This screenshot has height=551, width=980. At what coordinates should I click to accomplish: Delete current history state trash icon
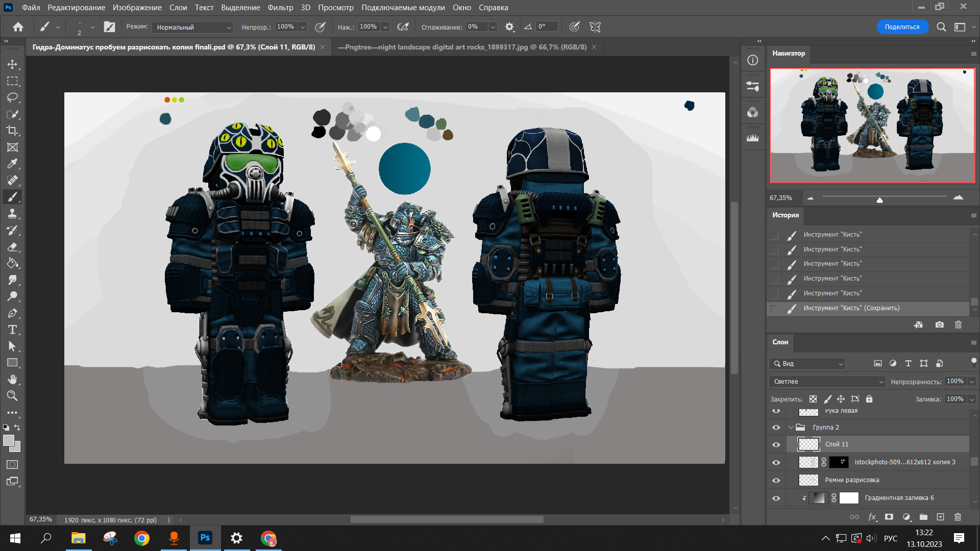tap(958, 325)
